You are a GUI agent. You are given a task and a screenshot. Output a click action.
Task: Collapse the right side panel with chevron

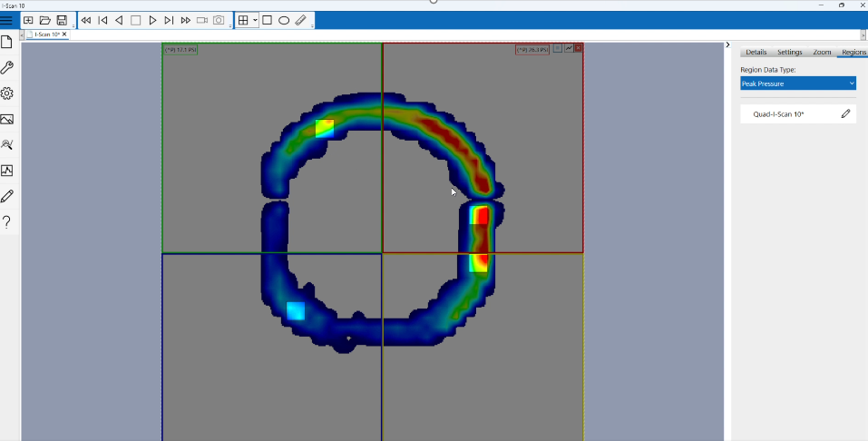point(727,44)
